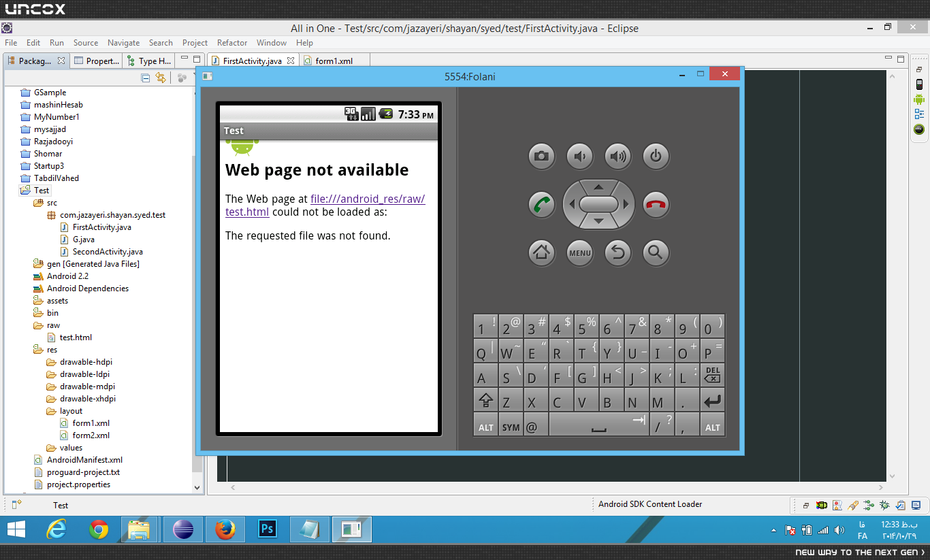This screenshot has height=560, width=930.
Task: Open Firefox from the taskbar
Action: [225, 529]
